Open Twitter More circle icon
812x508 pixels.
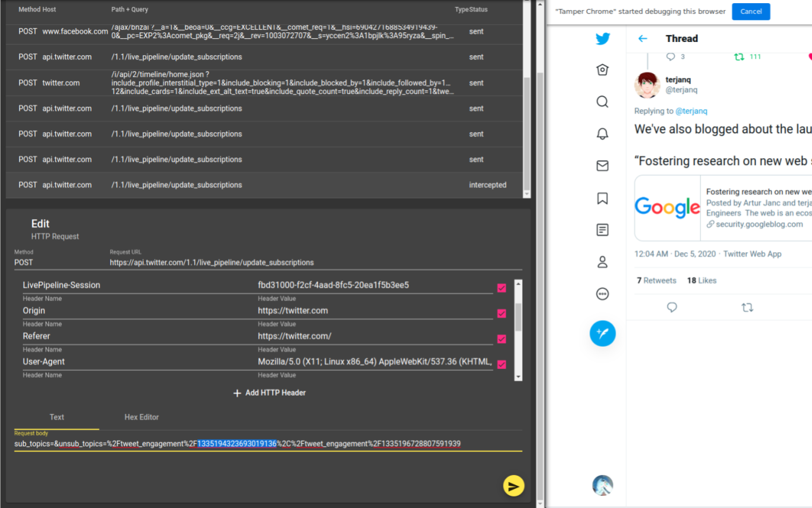(603, 294)
